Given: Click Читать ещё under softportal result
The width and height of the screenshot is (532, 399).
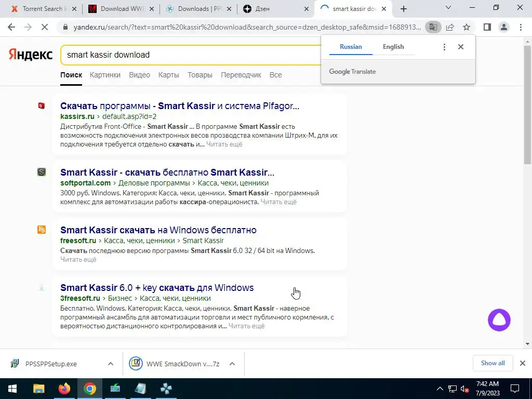Looking at the screenshot, I should (278, 202).
